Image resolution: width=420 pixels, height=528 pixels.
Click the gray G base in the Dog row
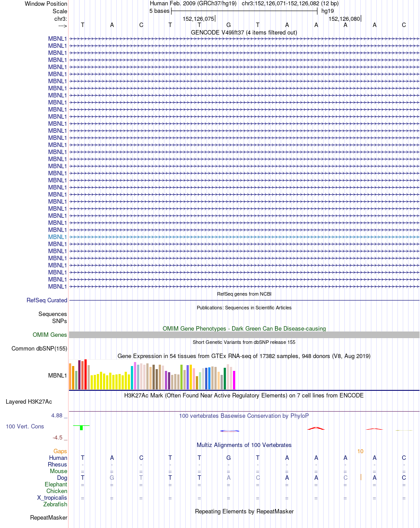point(112,478)
